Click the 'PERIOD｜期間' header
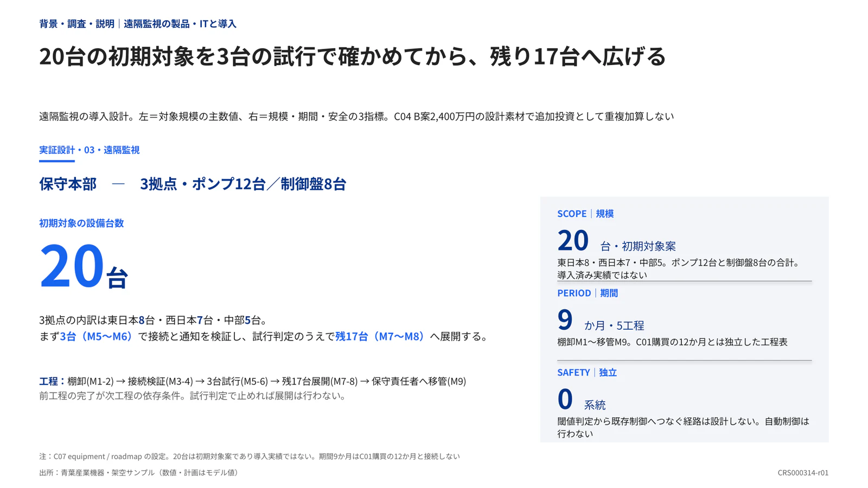 [588, 293]
